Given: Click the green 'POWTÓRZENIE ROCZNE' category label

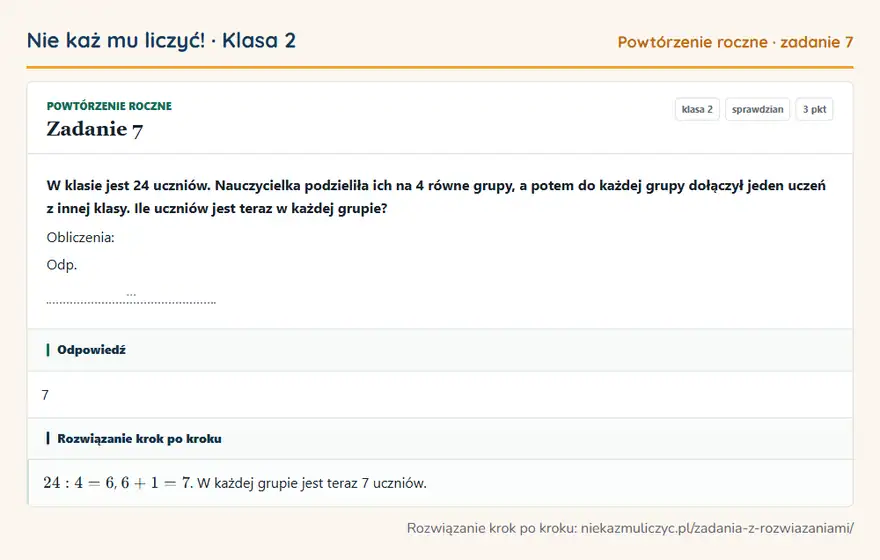Looking at the screenshot, I should tap(109, 106).
